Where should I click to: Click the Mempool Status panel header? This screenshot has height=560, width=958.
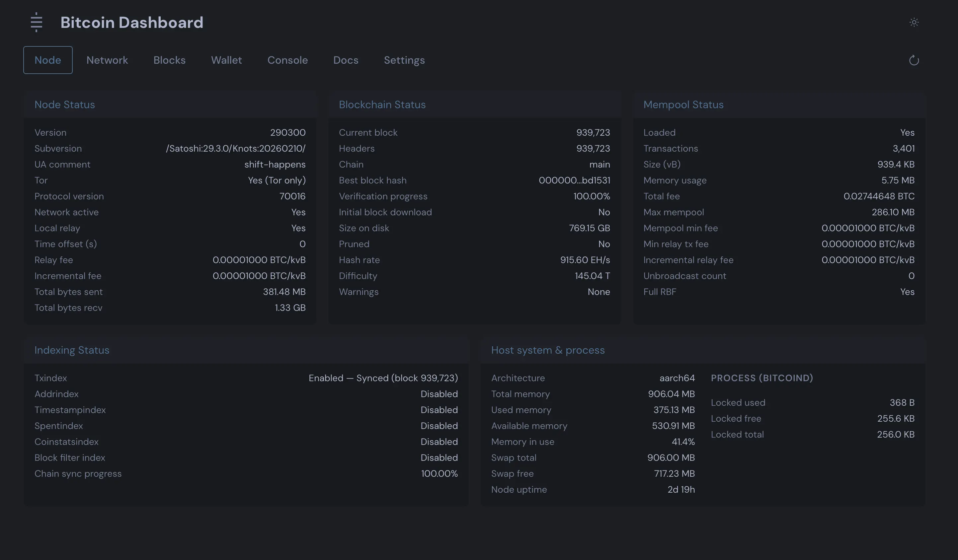tap(683, 105)
